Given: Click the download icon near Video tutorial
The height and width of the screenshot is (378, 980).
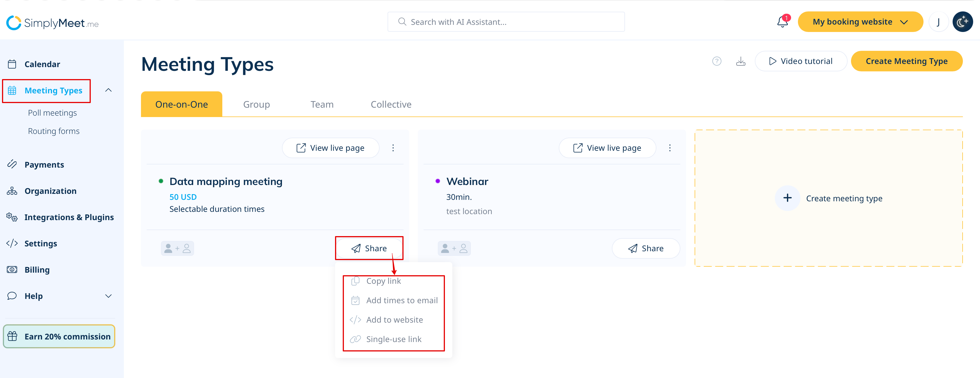Looking at the screenshot, I should pyautogui.click(x=740, y=61).
